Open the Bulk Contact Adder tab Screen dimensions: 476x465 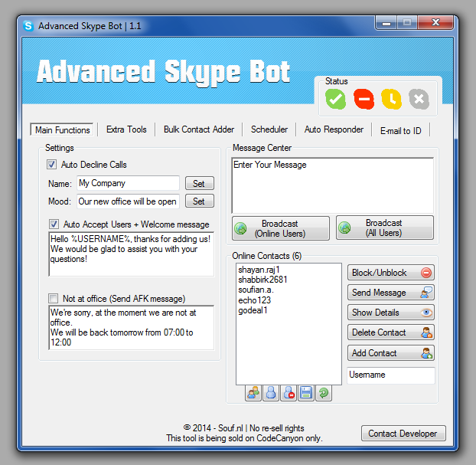pyautogui.click(x=199, y=129)
